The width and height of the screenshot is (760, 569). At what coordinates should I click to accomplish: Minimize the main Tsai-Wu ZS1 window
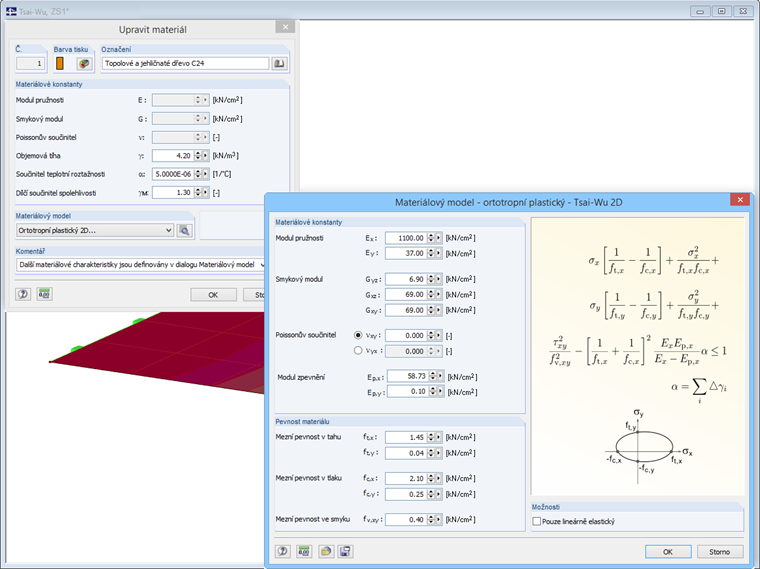pyautogui.click(x=700, y=11)
